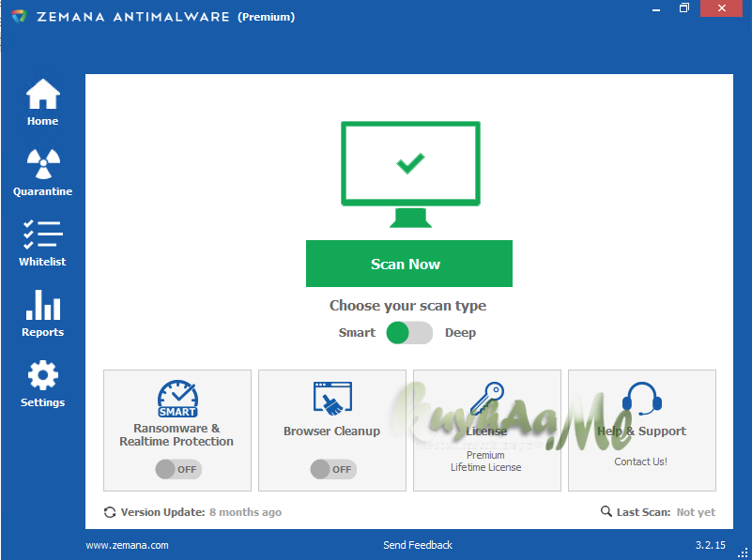The height and width of the screenshot is (560, 752).
Task: Click the Last Scan magnifier icon
Action: point(606,512)
